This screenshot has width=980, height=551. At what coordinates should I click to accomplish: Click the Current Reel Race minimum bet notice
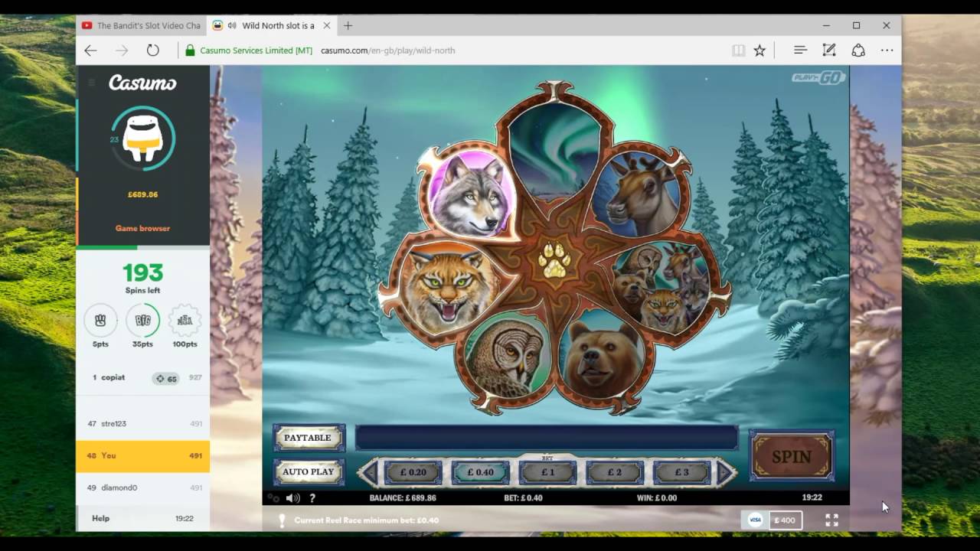coord(367,520)
